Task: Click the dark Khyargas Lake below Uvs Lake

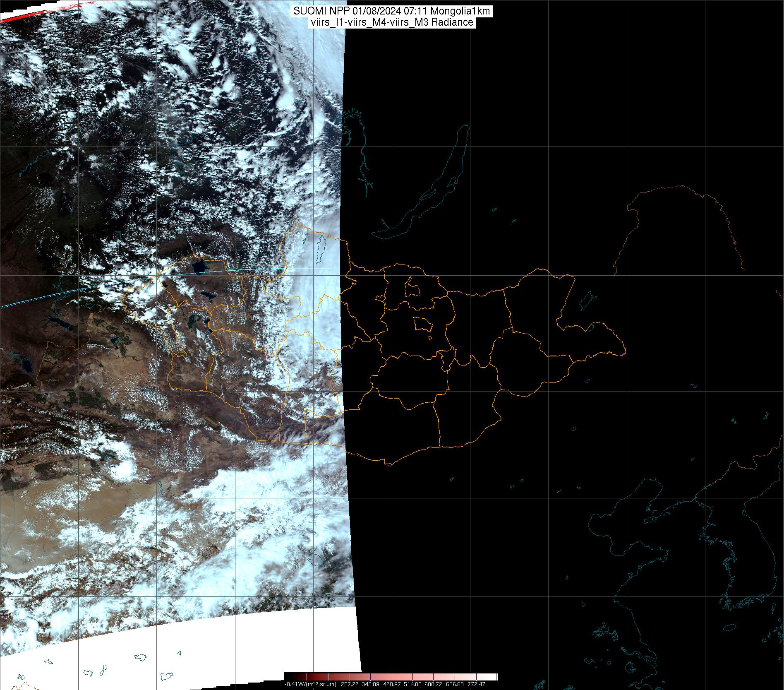Action: [208, 296]
